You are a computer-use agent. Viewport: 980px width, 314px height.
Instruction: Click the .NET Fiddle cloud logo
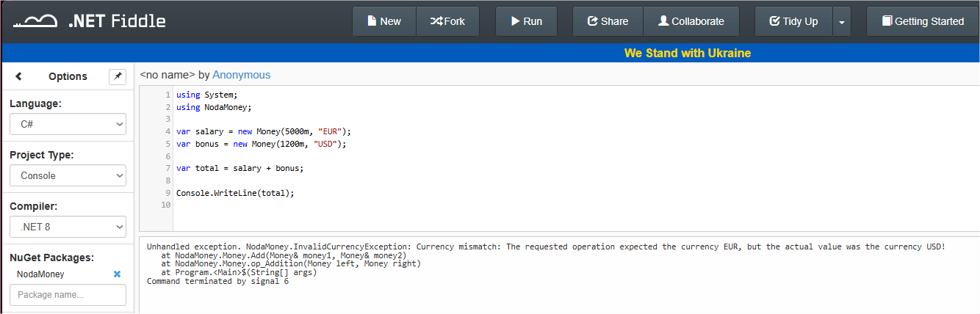tap(34, 21)
